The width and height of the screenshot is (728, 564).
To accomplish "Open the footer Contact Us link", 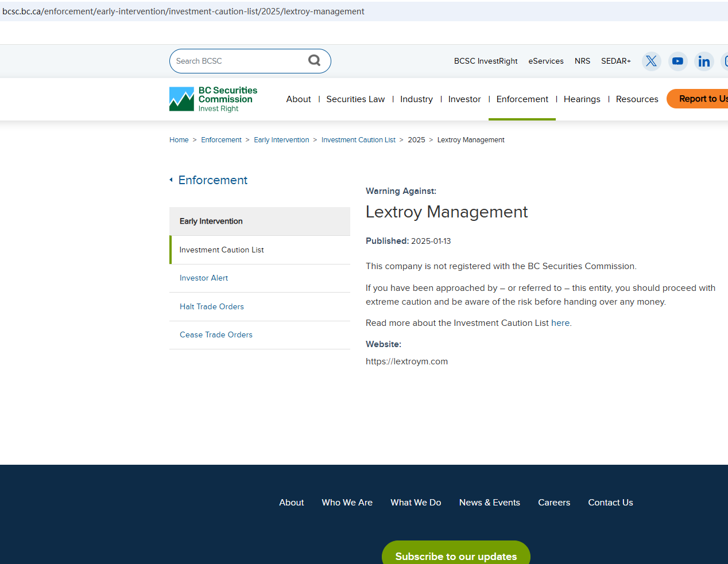I will (610, 503).
